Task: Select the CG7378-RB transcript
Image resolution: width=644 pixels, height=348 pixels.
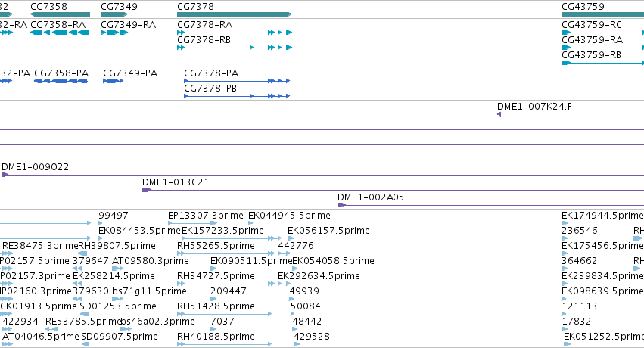Action: [235, 48]
